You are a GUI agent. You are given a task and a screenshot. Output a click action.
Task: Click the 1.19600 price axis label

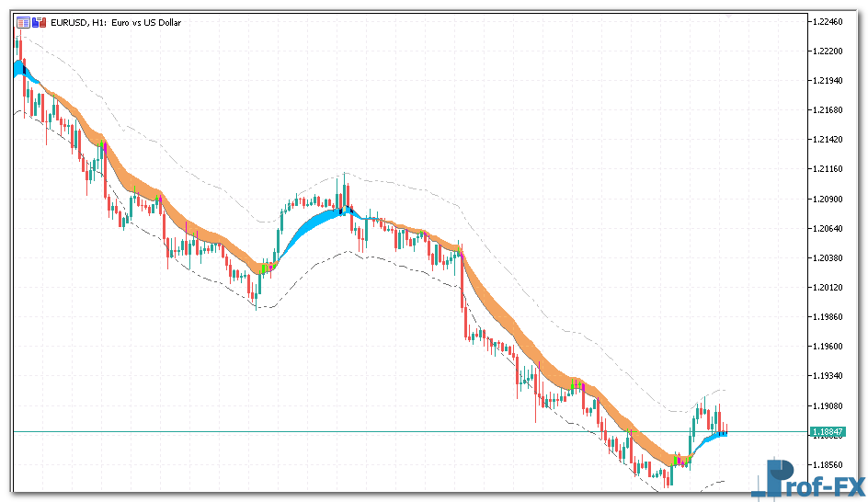829,346
